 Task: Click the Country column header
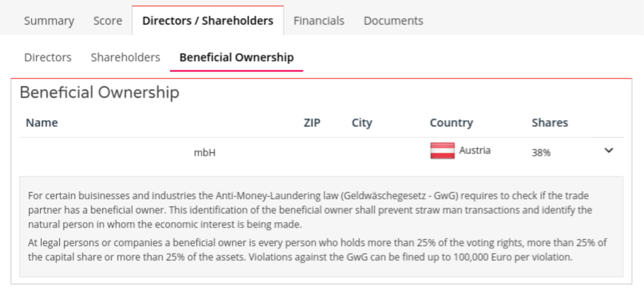click(451, 122)
